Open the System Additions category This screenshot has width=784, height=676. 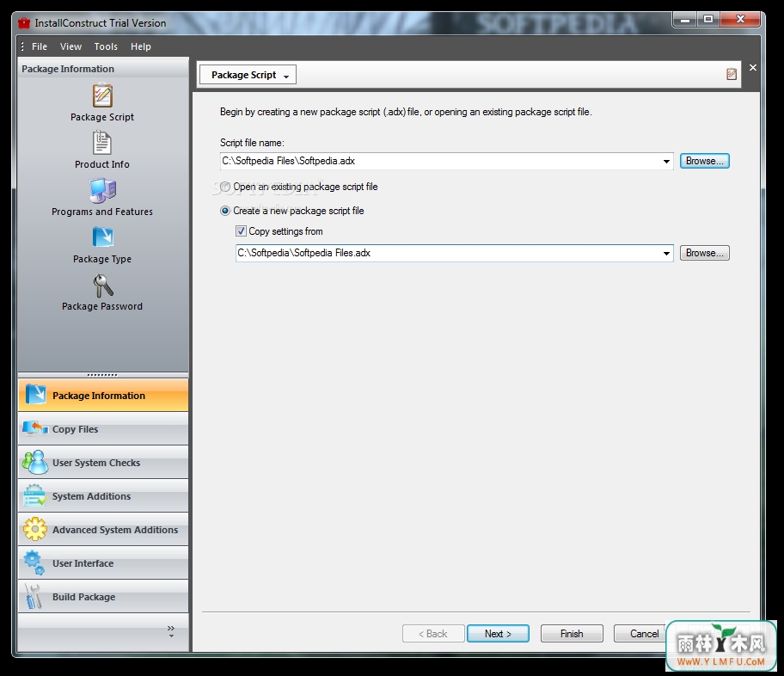pyautogui.click(x=103, y=496)
